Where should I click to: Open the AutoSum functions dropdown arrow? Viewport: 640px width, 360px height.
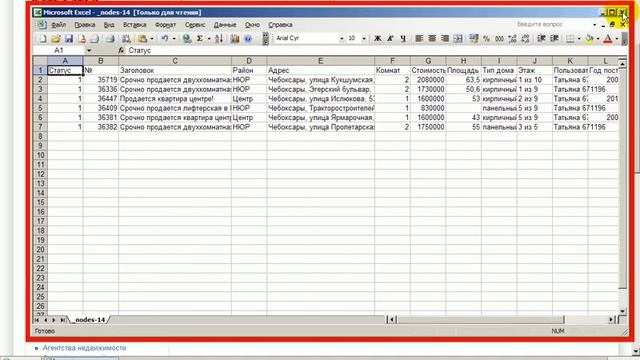point(209,39)
